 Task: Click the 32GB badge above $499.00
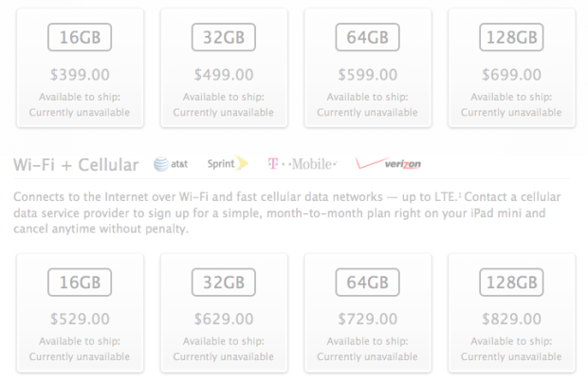[224, 37]
